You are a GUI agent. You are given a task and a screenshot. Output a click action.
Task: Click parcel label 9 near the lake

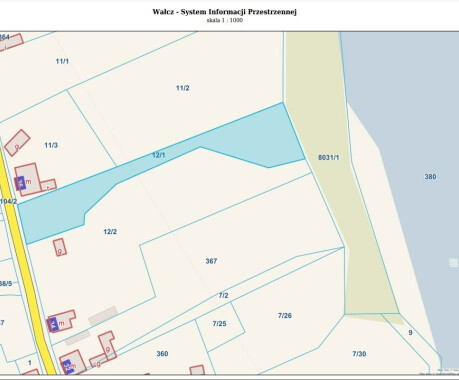click(410, 333)
